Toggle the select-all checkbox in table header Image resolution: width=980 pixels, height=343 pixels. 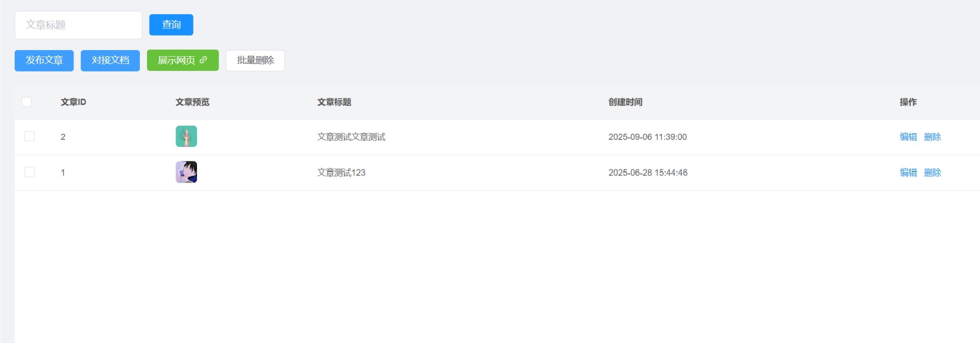click(27, 102)
